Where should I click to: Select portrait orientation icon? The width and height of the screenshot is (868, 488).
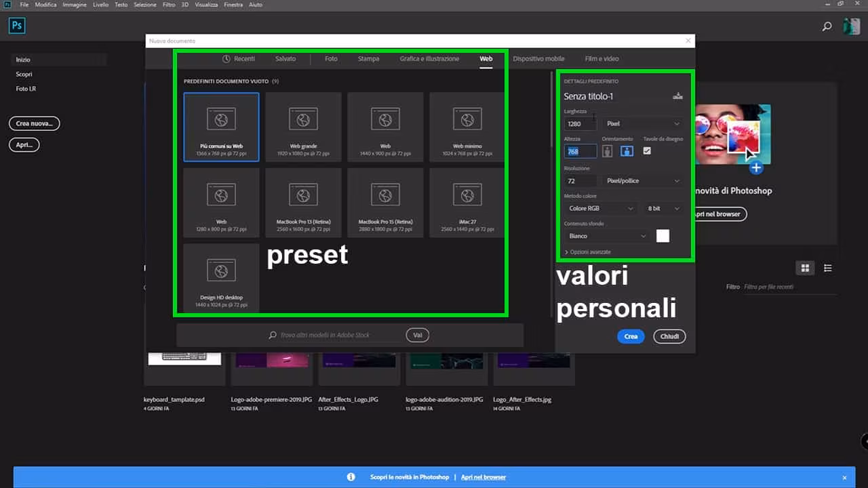[607, 151]
